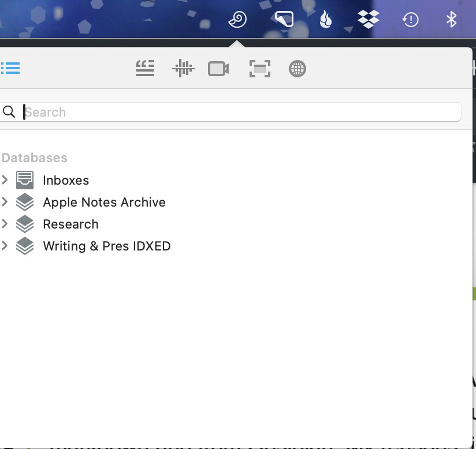The width and height of the screenshot is (476, 449).
Task: Click the DEVONthink nautilus shell menu bar icon
Action: click(x=237, y=20)
